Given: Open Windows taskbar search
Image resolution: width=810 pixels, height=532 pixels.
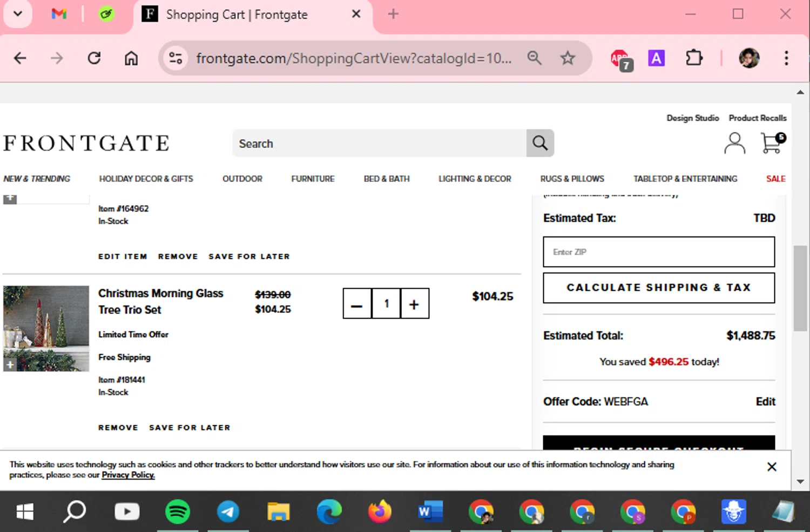Looking at the screenshot, I should click(75, 511).
